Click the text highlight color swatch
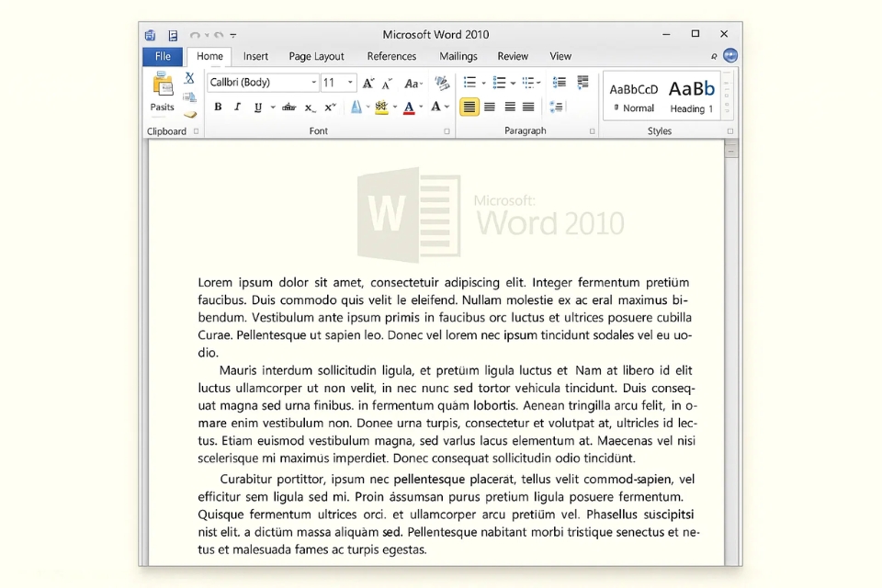The image size is (882, 588). click(x=381, y=107)
